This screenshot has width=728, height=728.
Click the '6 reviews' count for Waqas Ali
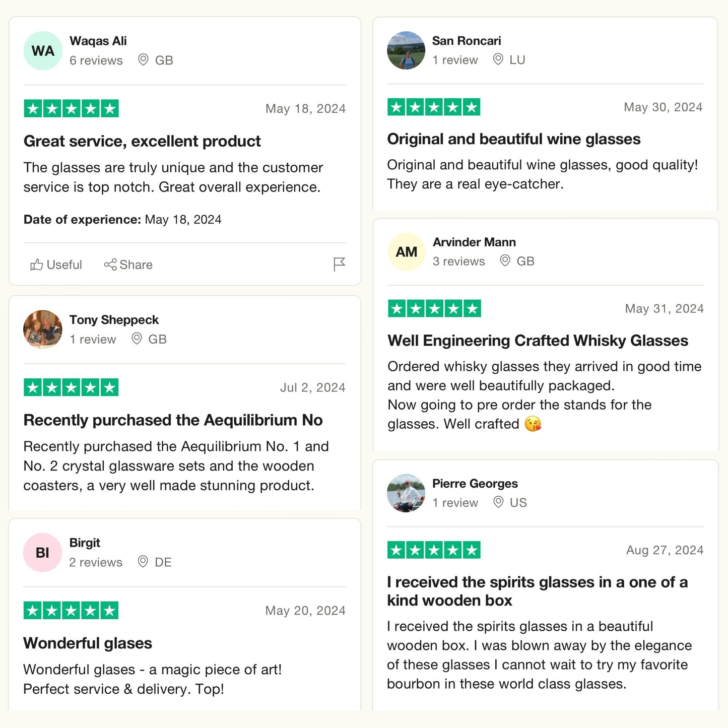[96, 60]
